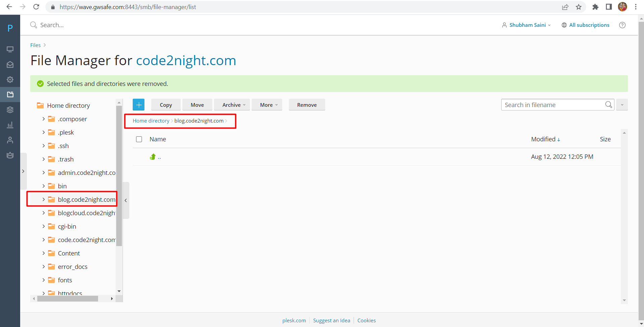The width and height of the screenshot is (644, 327).
Task: Click the browser address bar URL
Action: 128,7
